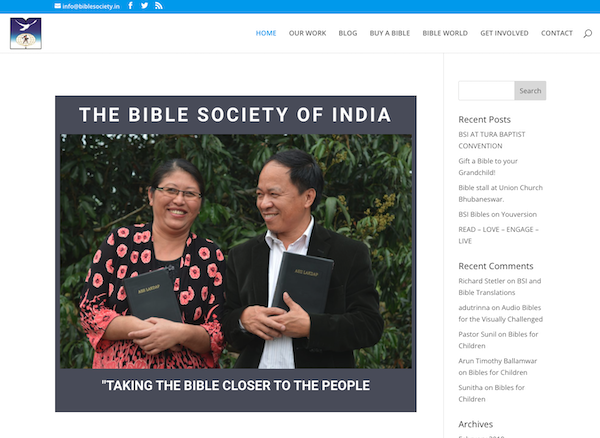Open GET INVOLVED menu item
This screenshot has height=438, width=600.
click(x=504, y=33)
